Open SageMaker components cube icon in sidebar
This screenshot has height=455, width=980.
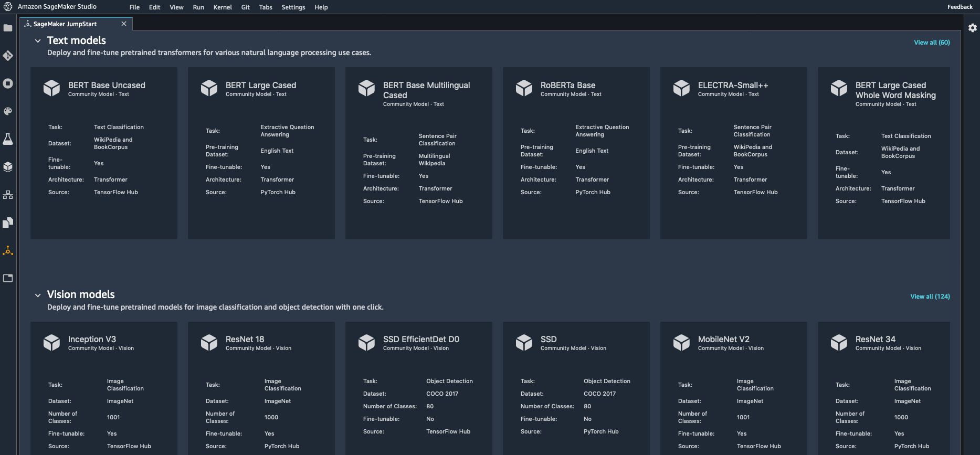pyautogui.click(x=8, y=167)
